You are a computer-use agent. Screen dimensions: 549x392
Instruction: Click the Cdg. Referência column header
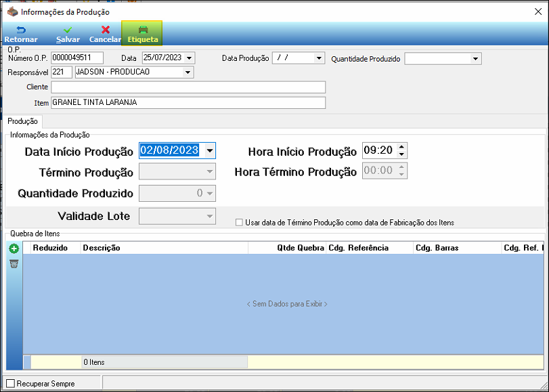[x=370, y=248]
